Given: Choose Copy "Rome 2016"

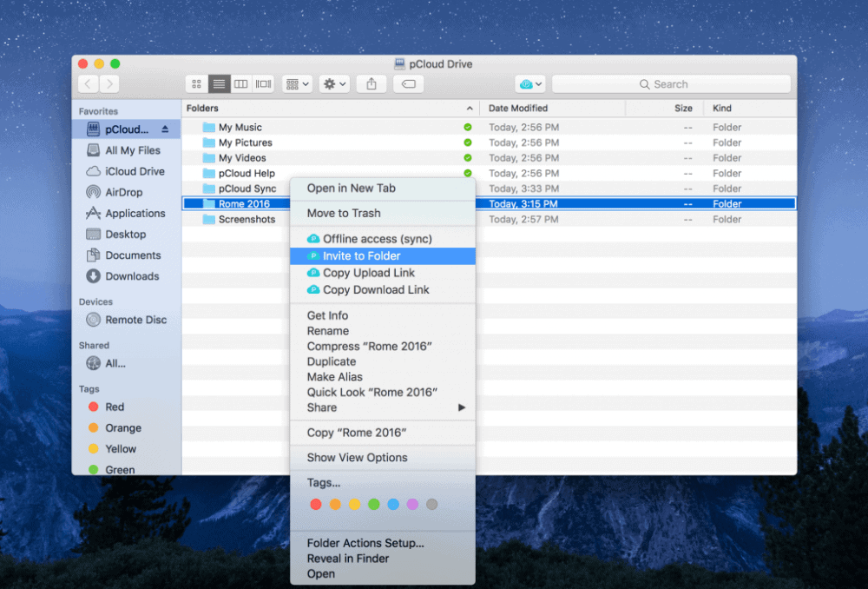Looking at the screenshot, I should point(383,433).
